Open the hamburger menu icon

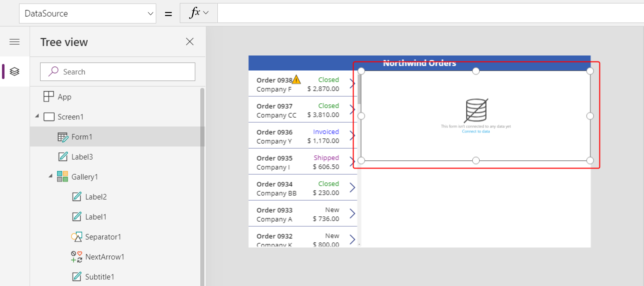coord(15,42)
